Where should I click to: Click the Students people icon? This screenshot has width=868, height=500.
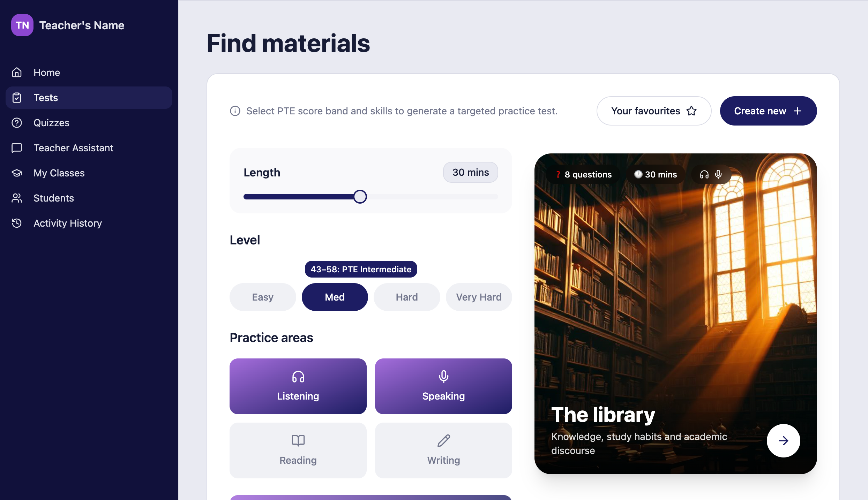click(17, 198)
